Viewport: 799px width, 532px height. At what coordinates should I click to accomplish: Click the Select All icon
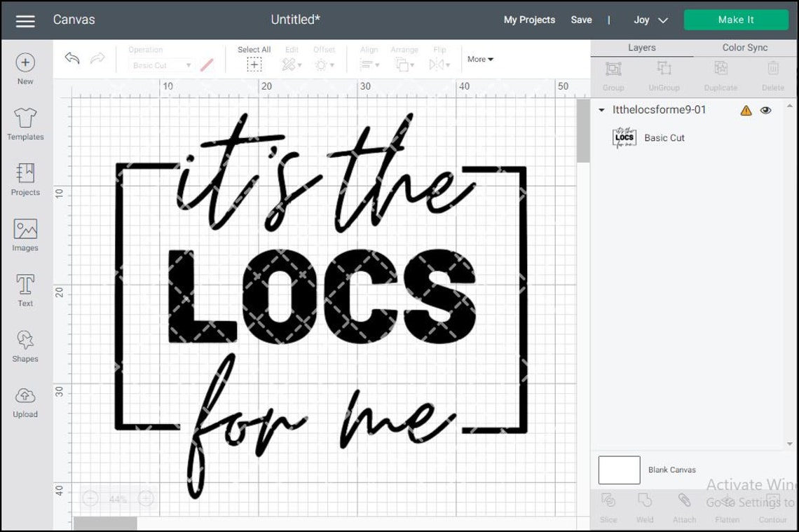(x=254, y=64)
